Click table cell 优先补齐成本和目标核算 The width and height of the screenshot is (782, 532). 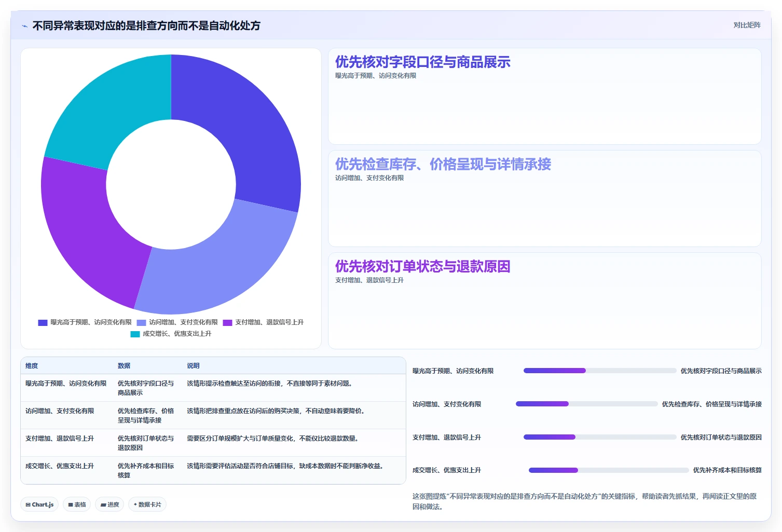pyautogui.click(x=146, y=471)
